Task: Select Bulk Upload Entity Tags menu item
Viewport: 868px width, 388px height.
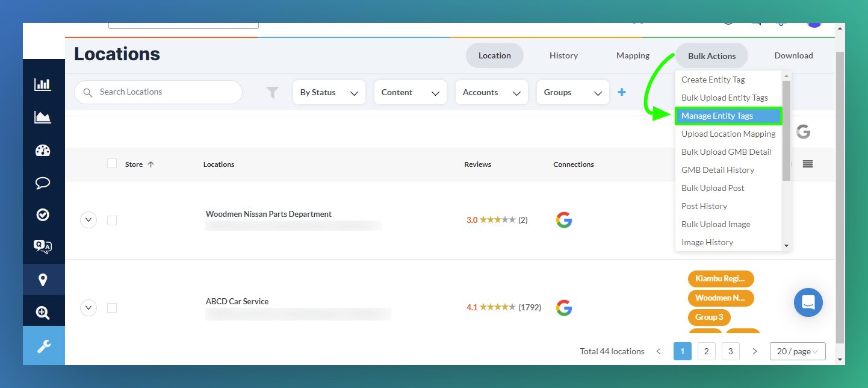Action: [728, 98]
